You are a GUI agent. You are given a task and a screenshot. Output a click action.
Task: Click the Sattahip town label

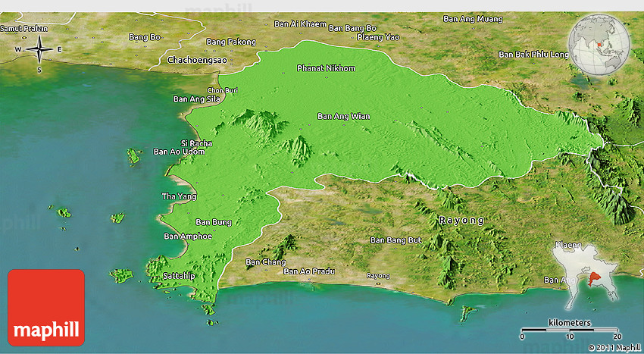178,276
